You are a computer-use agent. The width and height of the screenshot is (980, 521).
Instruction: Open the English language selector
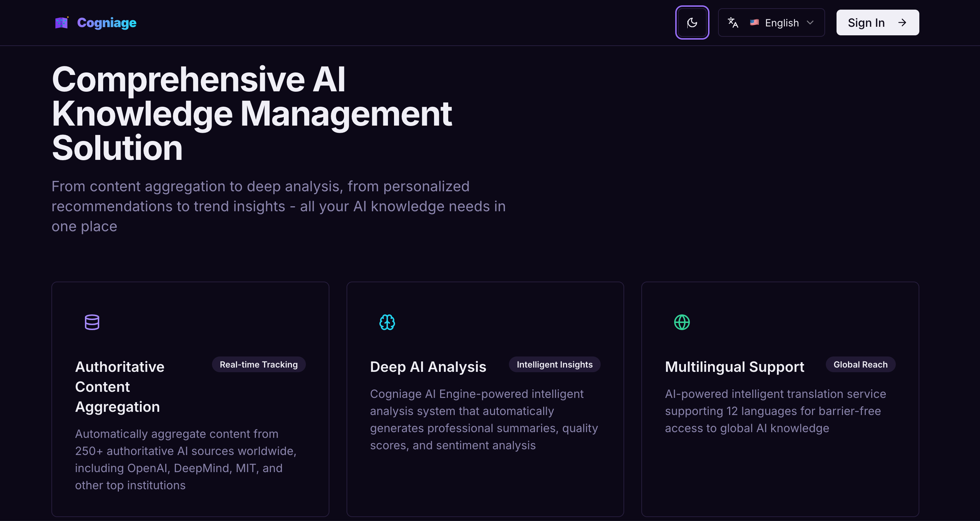[x=782, y=23]
